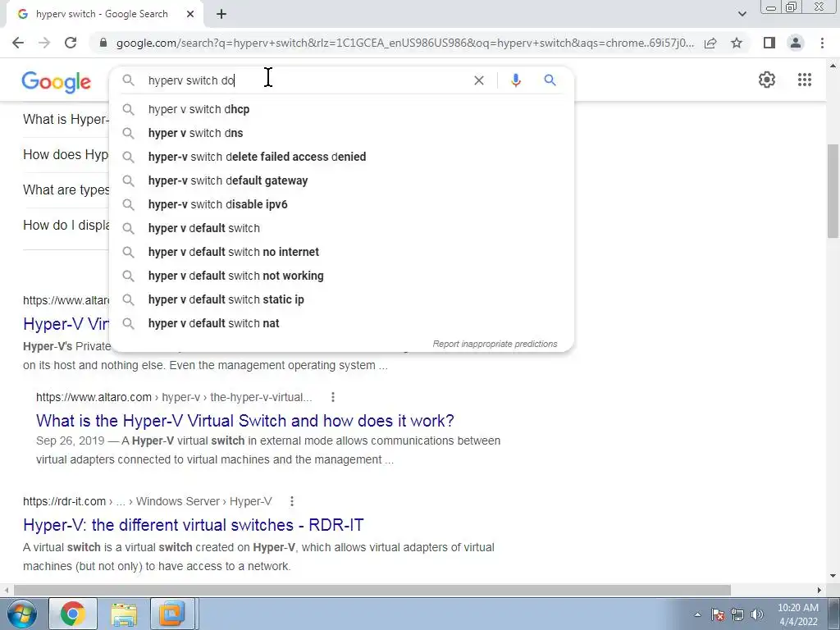Pick hyper v default switch nat
Screen dimensions: 840x630
point(341,323)
